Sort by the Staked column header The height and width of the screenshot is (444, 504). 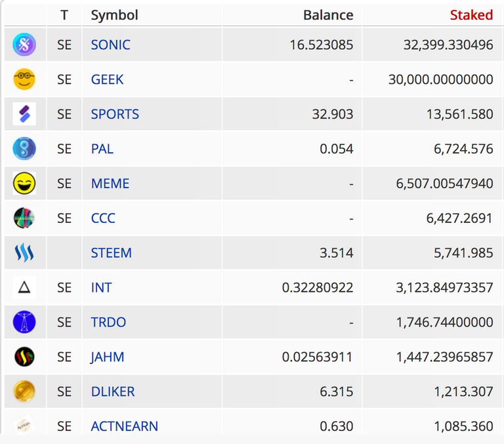(471, 15)
